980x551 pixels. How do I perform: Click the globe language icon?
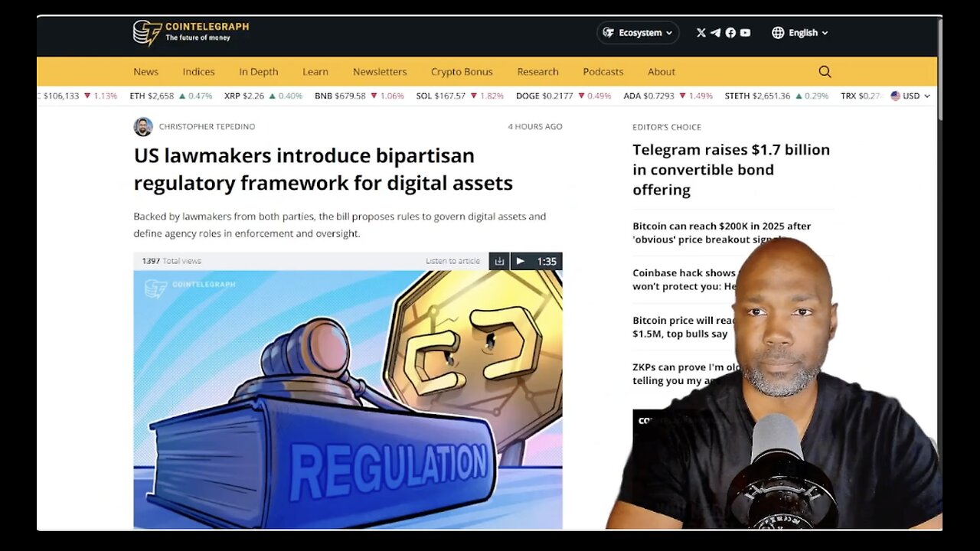(x=778, y=33)
